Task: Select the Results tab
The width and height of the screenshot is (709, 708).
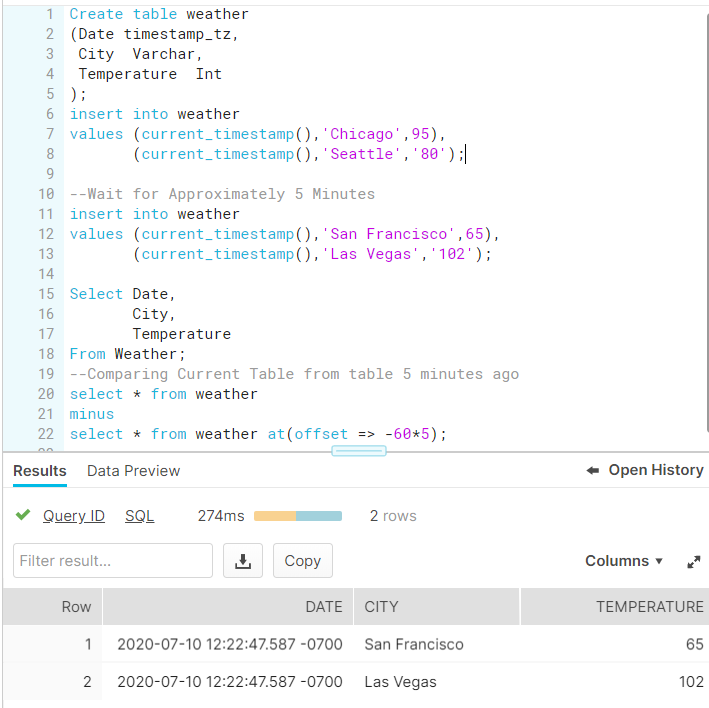Action: click(x=40, y=471)
